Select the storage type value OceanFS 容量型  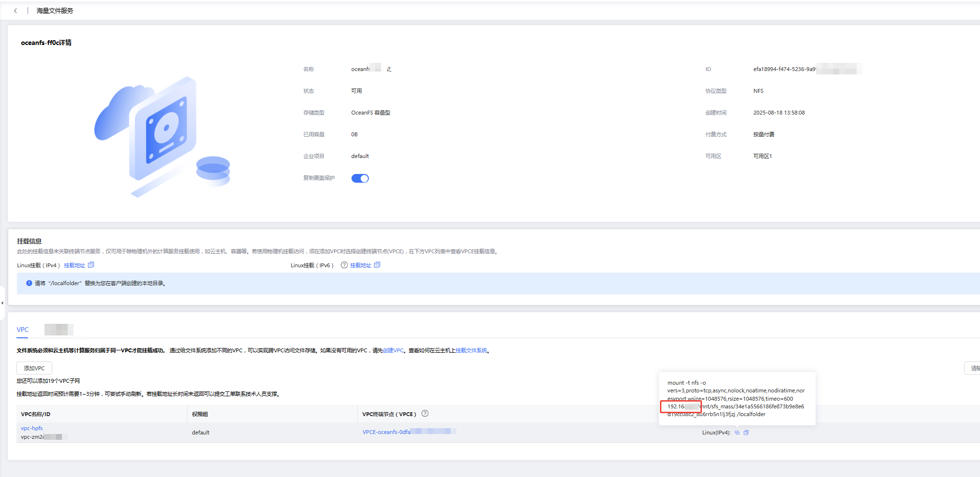point(370,113)
